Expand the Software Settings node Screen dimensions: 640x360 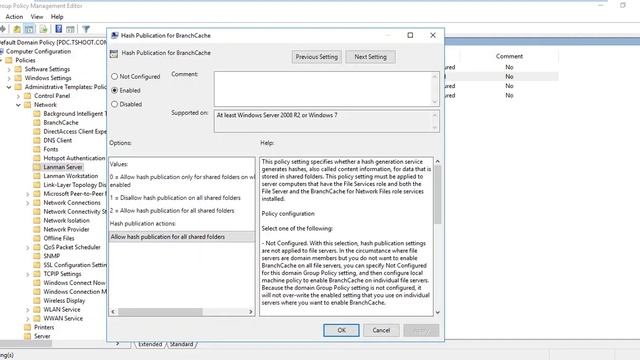coord(9,69)
